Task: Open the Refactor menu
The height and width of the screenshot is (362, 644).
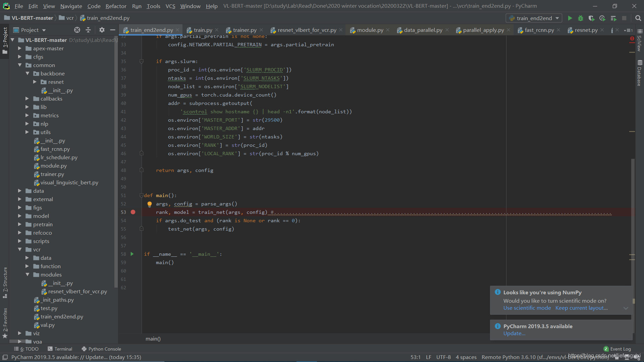Action: click(x=116, y=6)
